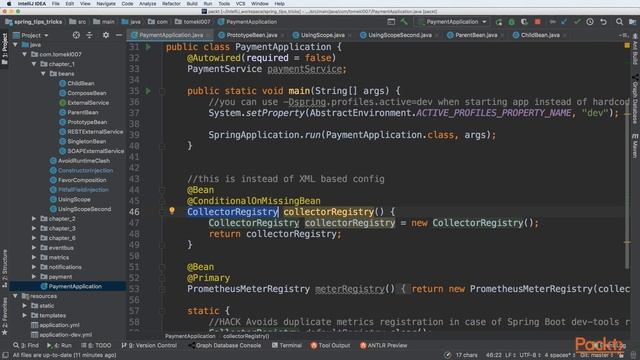Run class from the gutter arrow on line 31
The height and width of the screenshot is (360, 640).
coord(149,47)
